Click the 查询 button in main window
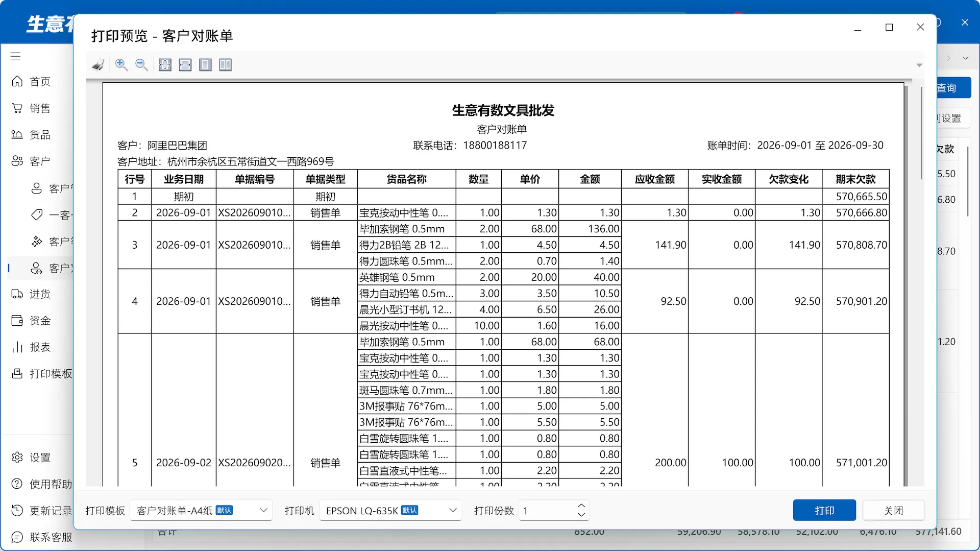The width and height of the screenshot is (980, 551). pos(953,88)
